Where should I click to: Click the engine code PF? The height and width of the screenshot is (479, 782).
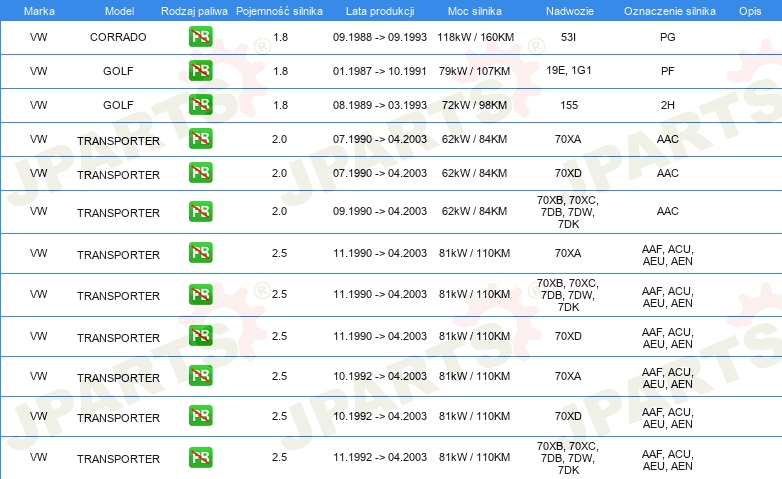pyautogui.click(x=667, y=71)
